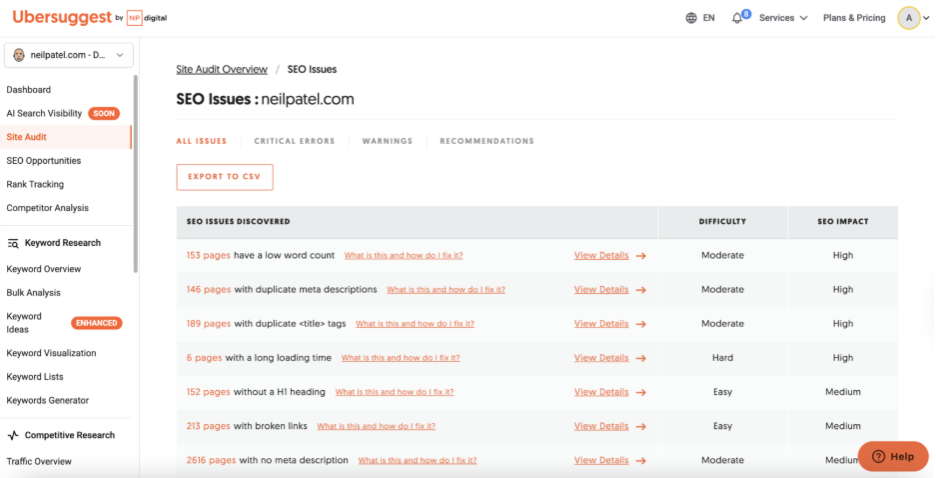Switch to the Recommendations tab
Image resolution: width=936 pixels, height=478 pixels.
487,141
